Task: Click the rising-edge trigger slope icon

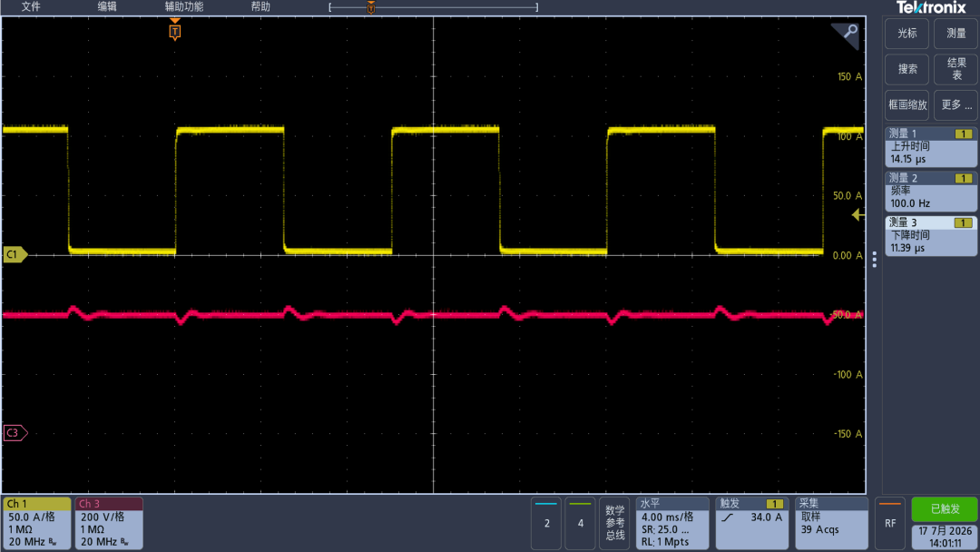Action: 728,517
